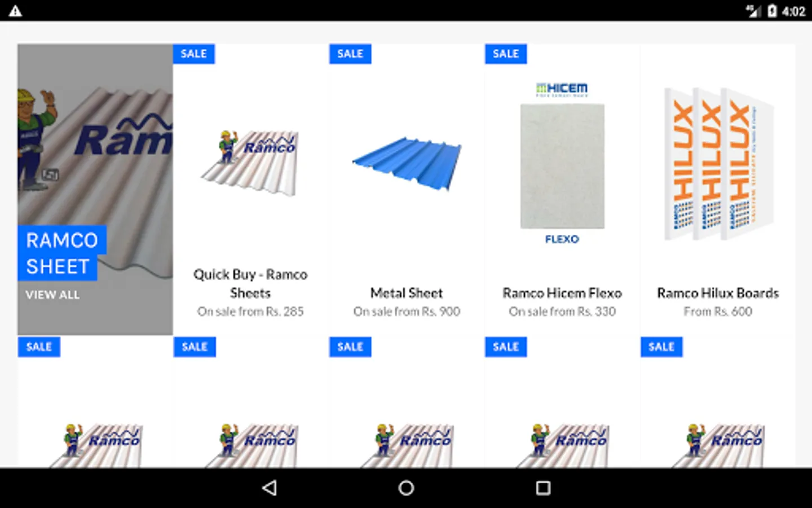Open middle Ramco product in the second row
Viewport: 812px width, 508px height.
pos(407,402)
